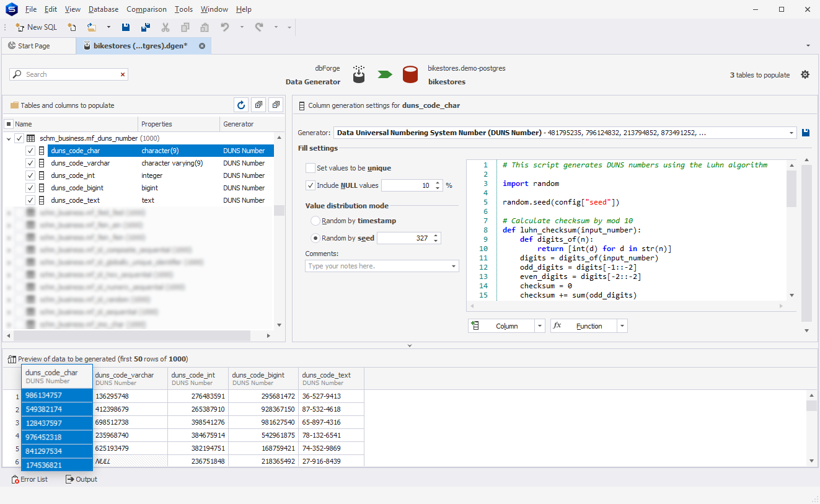Screen dimensions: 820x504
Task: Click the Paste icon in toolbar
Action: [x=205, y=27]
